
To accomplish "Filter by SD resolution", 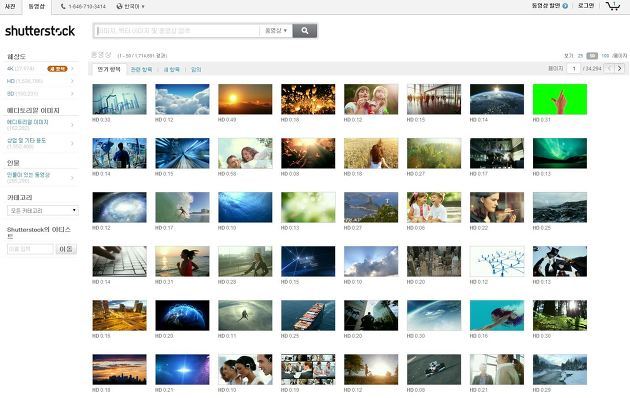I will tap(22, 94).
